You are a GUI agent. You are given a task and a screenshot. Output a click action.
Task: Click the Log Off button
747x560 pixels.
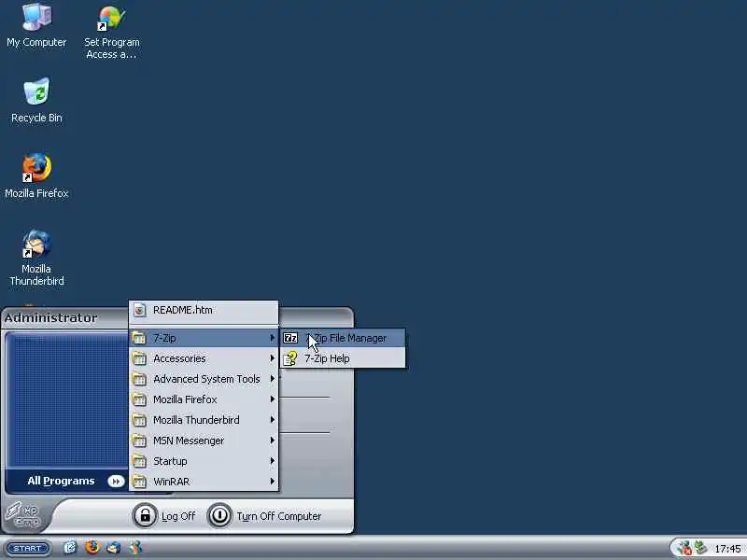point(165,516)
